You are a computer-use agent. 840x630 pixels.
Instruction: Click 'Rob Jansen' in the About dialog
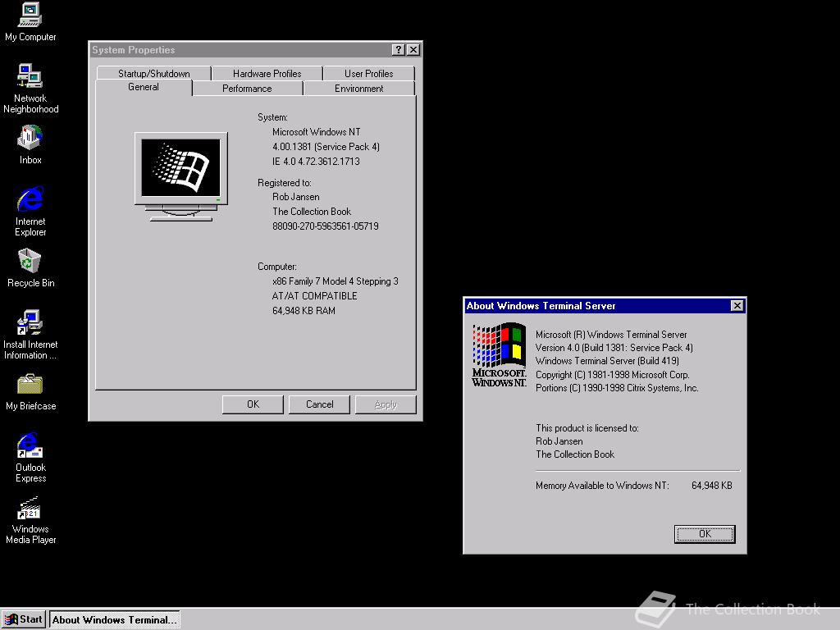[x=559, y=441]
